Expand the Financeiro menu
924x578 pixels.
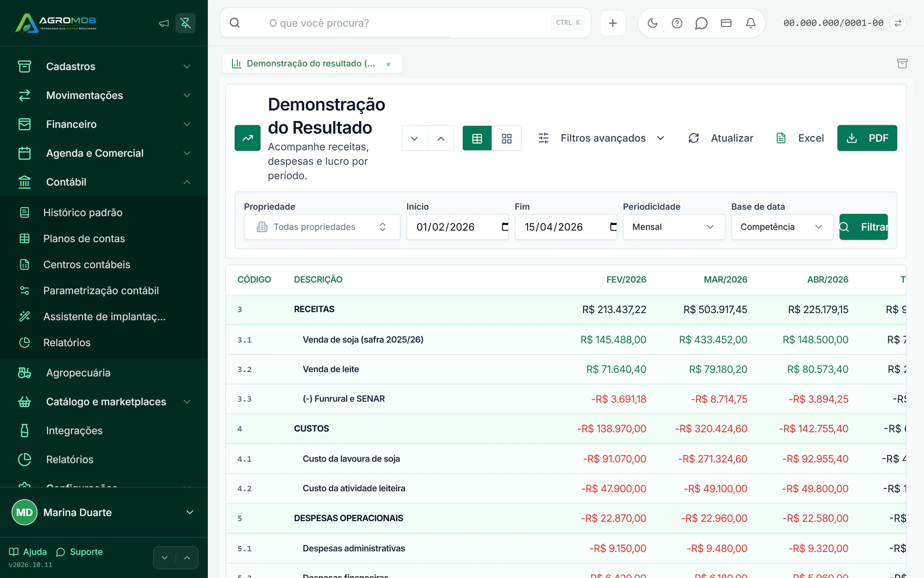tap(104, 124)
